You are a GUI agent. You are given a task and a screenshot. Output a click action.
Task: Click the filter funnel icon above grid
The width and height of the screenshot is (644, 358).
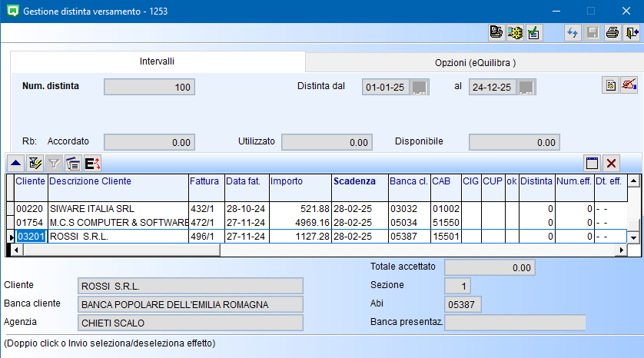pos(54,163)
